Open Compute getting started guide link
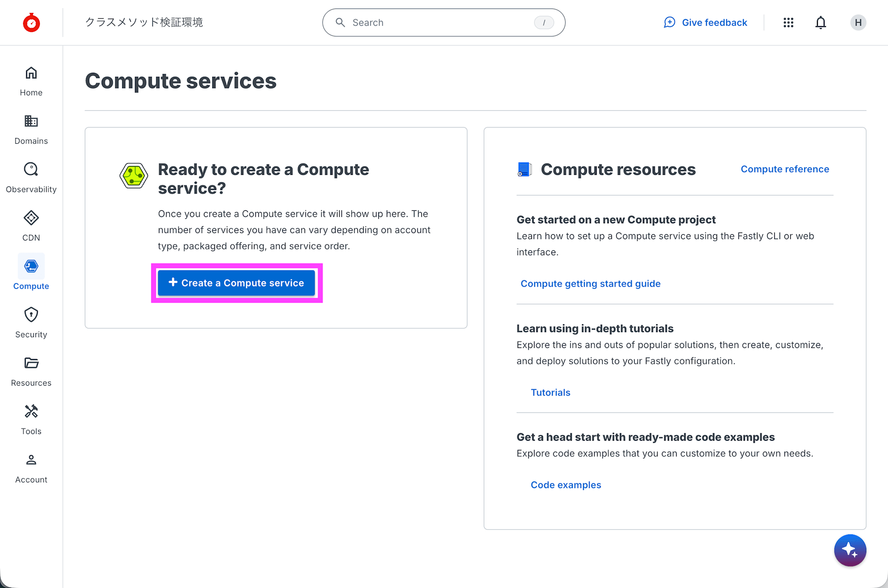Screen dimensions: 888x588 [591, 284]
